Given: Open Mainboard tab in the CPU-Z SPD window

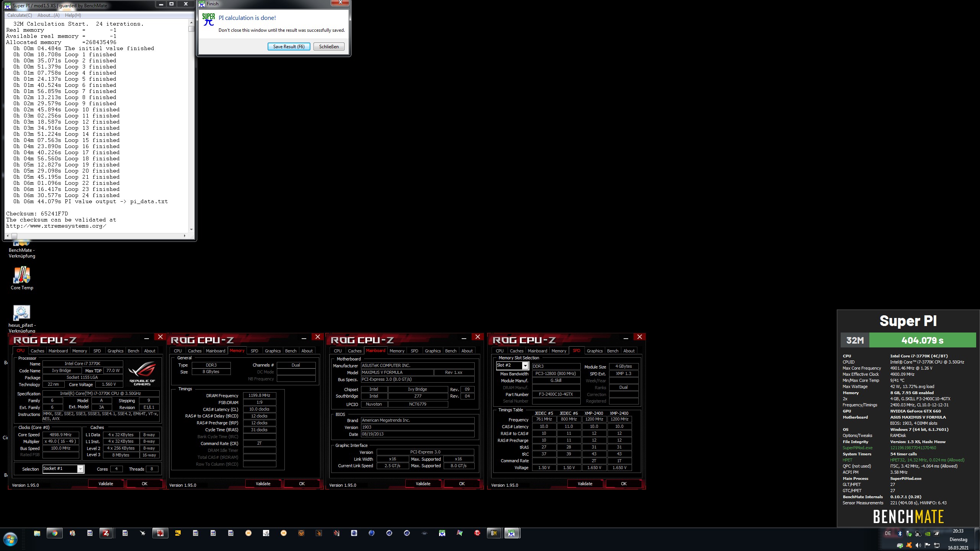Looking at the screenshot, I should [x=537, y=351].
